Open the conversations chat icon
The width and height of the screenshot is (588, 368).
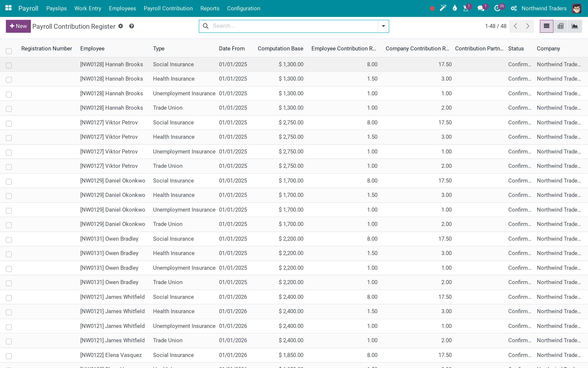481,8
